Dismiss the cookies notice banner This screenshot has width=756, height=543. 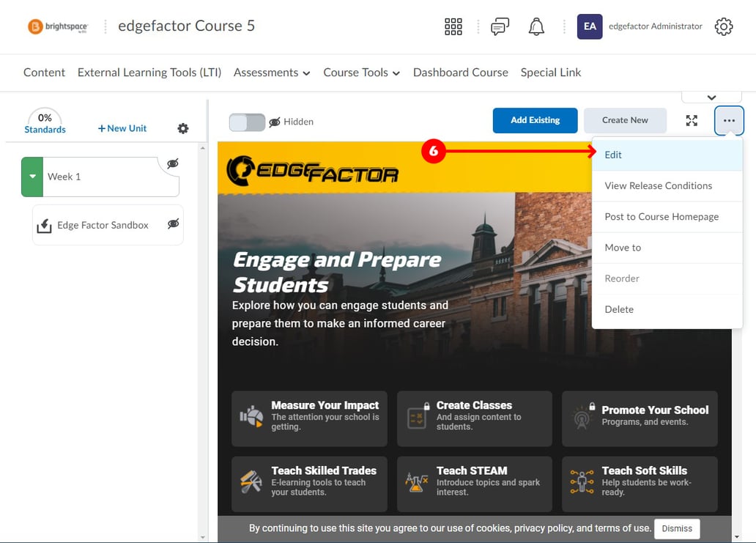(676, 528)
